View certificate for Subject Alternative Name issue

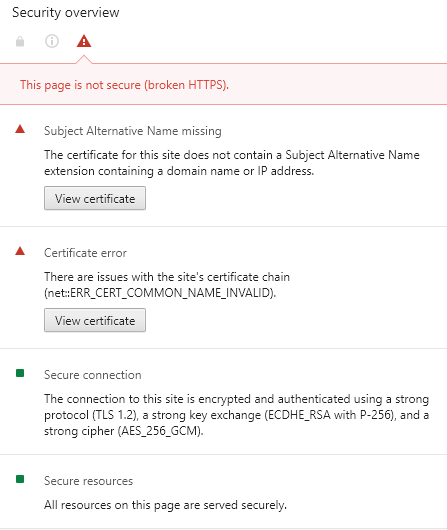point(95,198)
